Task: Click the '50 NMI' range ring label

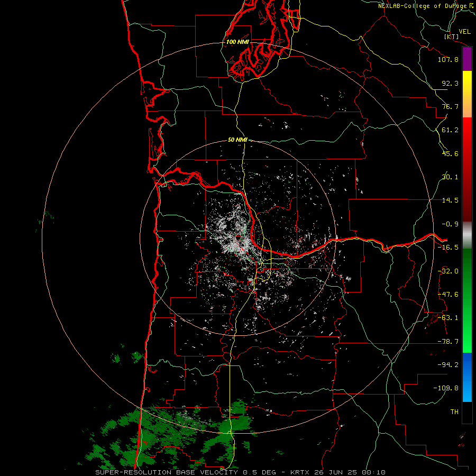Action: 237,140
